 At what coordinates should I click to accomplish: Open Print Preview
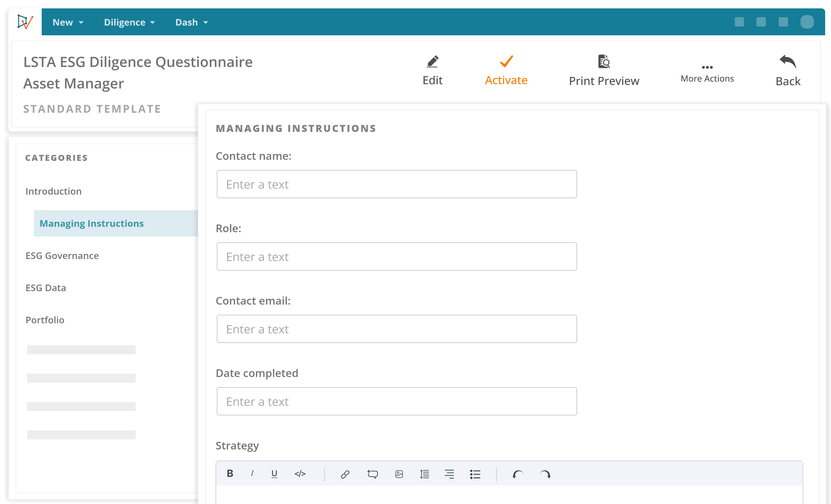(x=604, y=70)
